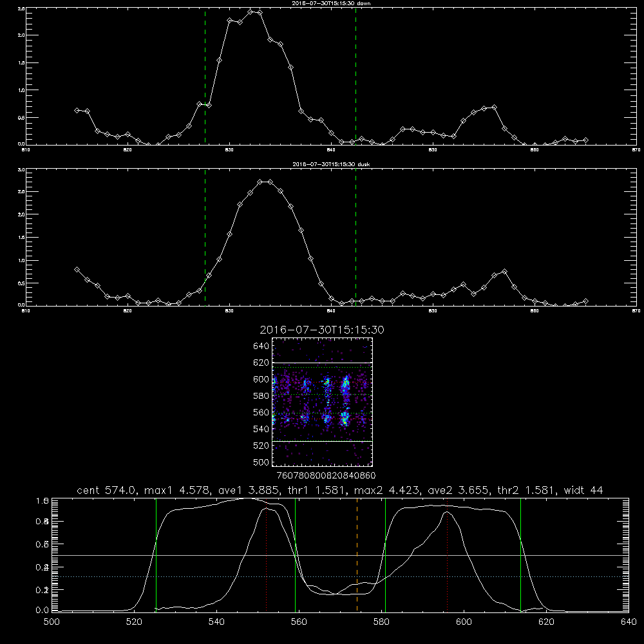Image resolution: width=644 pixels, height=644 pixels.
Task: Click the green boundary line near 525 in profile plot
Action: click(156, 554)
